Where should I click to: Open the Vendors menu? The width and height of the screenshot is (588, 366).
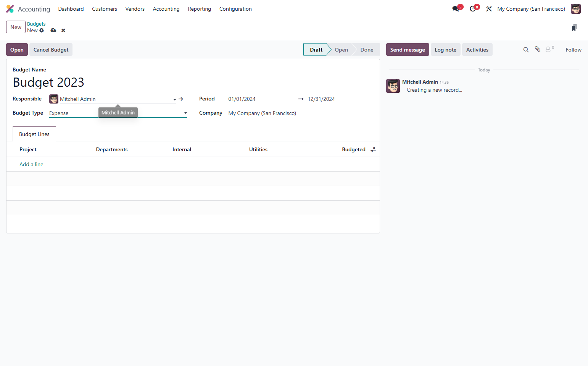pyautogui.click(x=135, y=9)
